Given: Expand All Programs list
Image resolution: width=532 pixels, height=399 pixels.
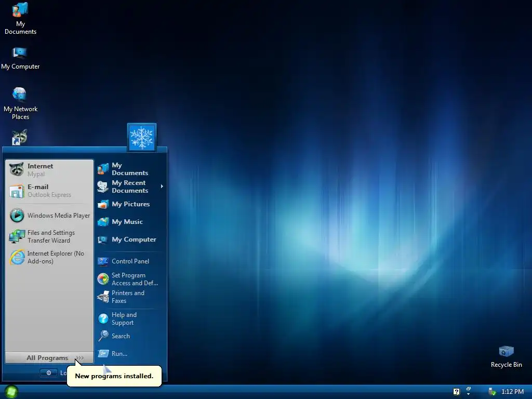Looking at the screenshot, I should point(49,358).
